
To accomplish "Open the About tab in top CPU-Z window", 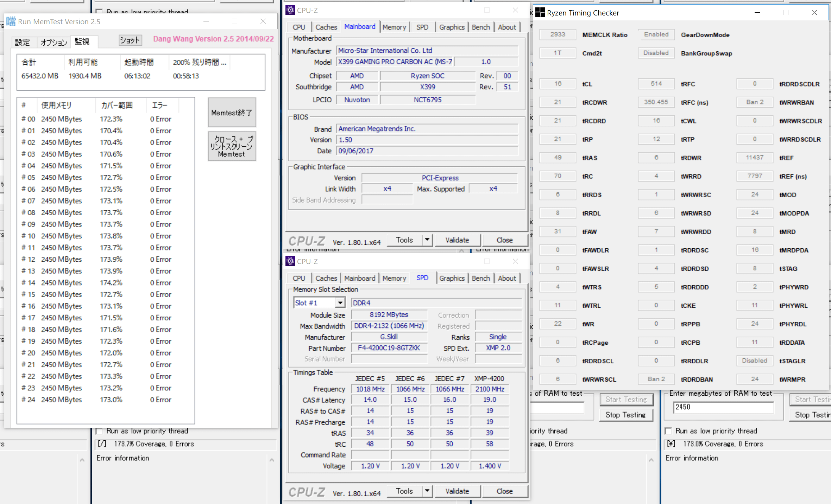I will click(507, 27).
